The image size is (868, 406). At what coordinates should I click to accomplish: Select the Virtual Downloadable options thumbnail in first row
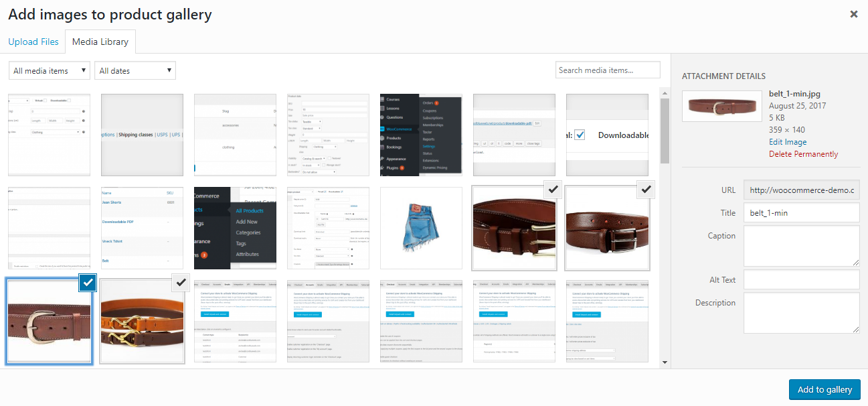tap(49, 135)
